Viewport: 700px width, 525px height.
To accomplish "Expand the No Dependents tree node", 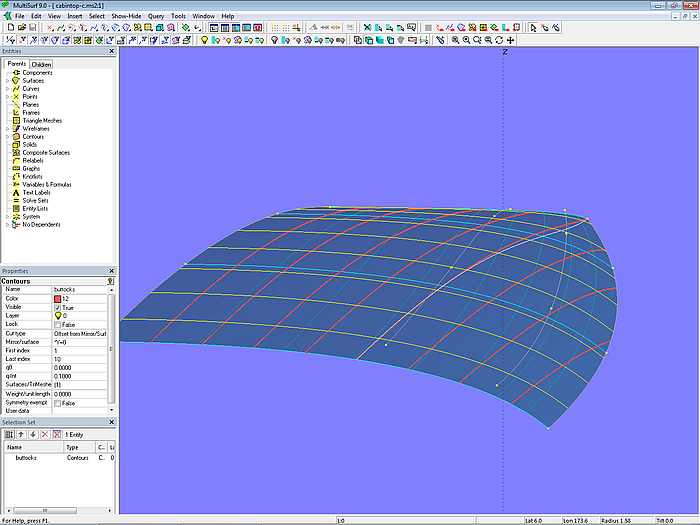I will [7, 224].
